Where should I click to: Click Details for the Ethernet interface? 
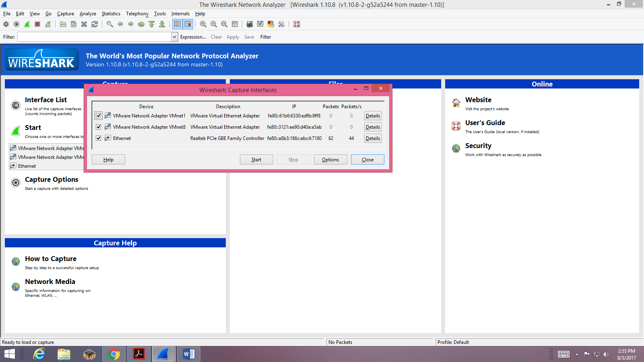[373, 138]
